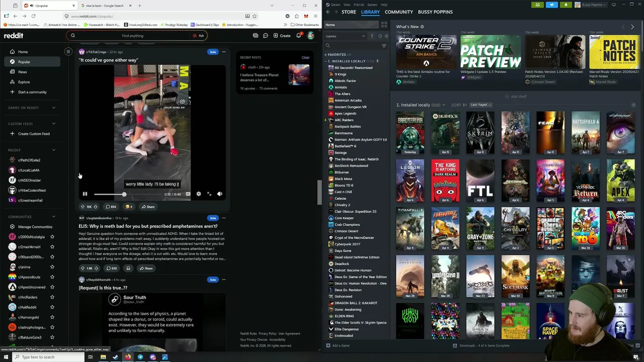Viewport: 644px width, 362px height.
Task: Click recent activity clock icon in Steam sidebar
Action: pos(380,36)
